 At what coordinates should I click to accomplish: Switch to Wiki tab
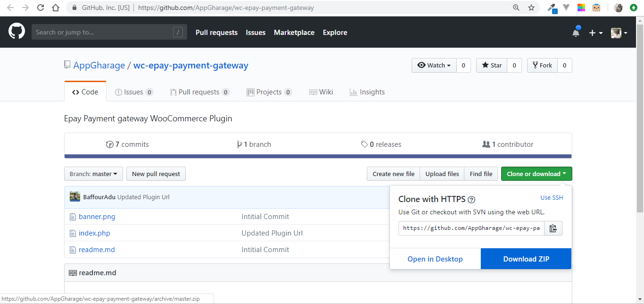[321, 92]
